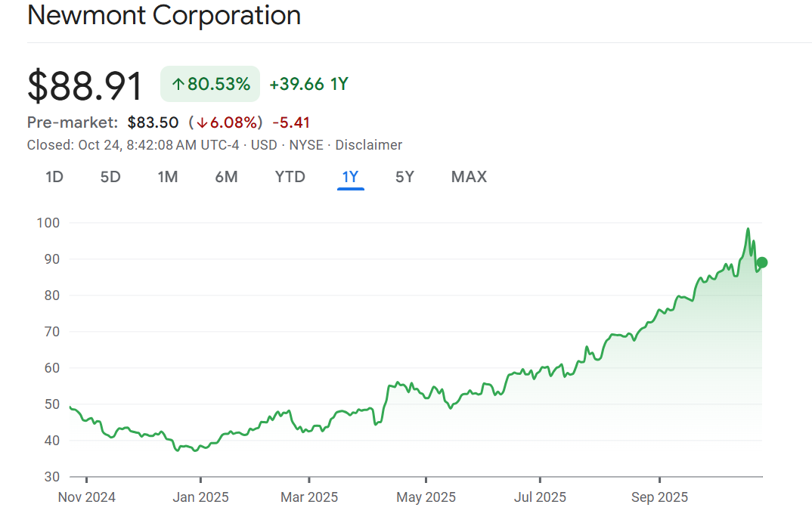Open the 5Y chart view
Viewport: 812px width, 520px height.
coord(404,177)
